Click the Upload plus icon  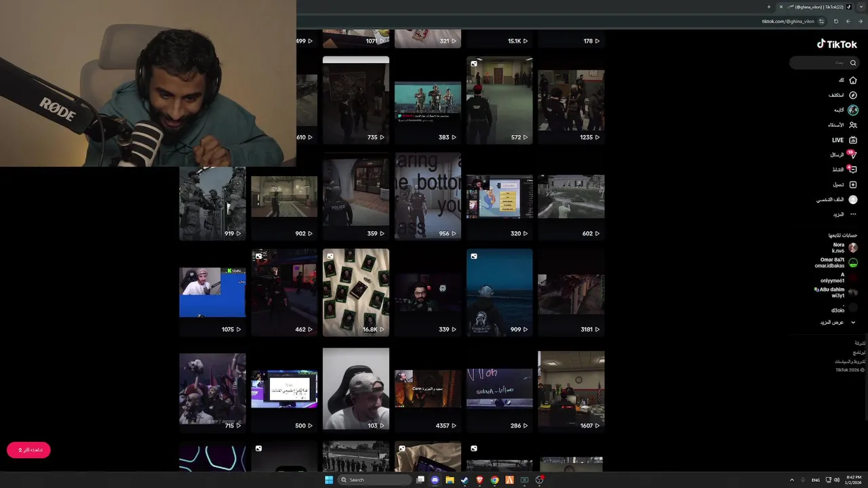[853, 184]
